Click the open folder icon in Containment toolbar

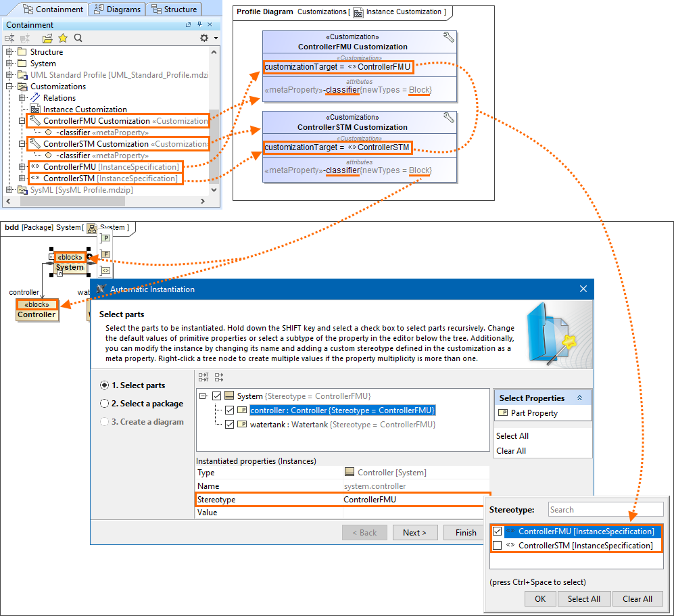(47, 39)
